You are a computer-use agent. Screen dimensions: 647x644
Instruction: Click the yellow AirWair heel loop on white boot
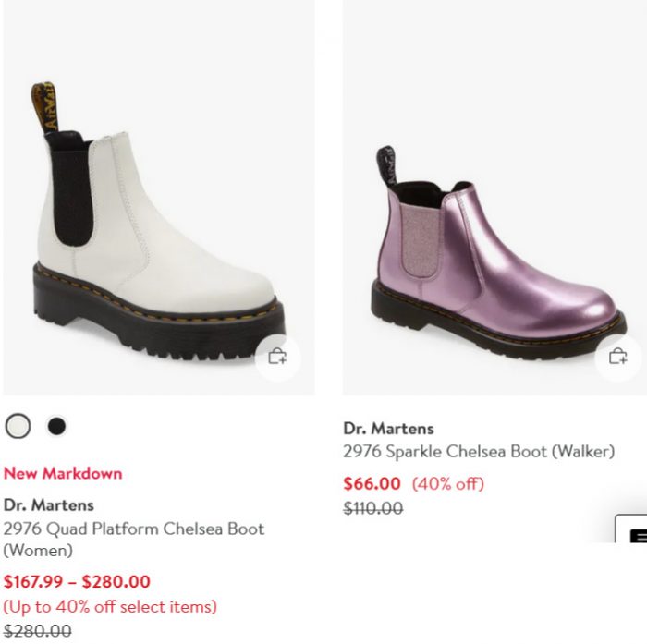click(44, 107)
